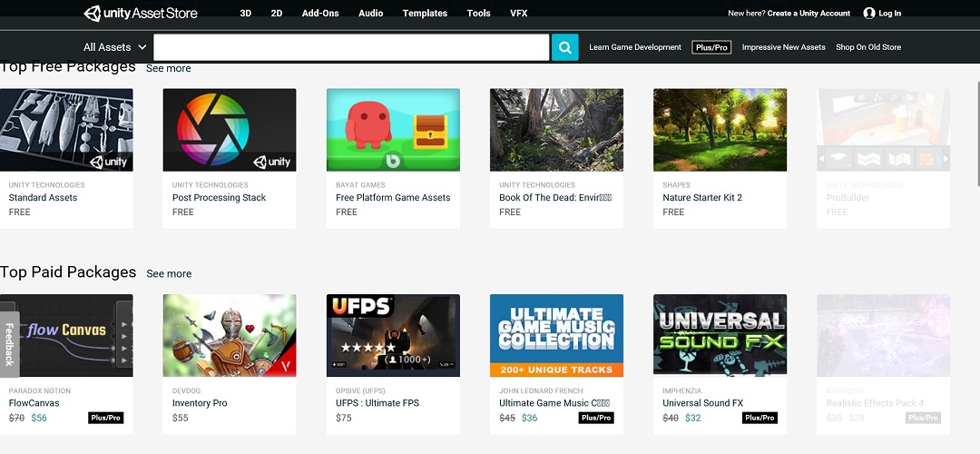Screen dimensions: 980x454
Task: Select the VFX menu item
Action: click(x=519, y=14)
